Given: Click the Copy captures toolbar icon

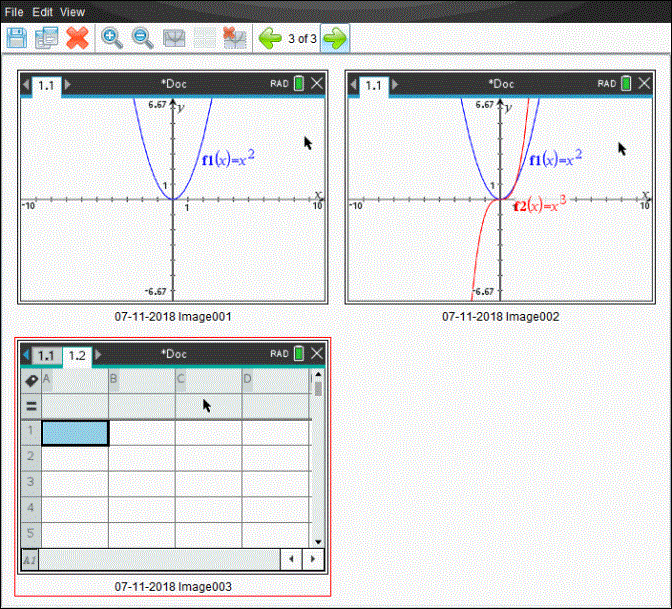Looking at the screenshot, I should click(x=46, y=38).
